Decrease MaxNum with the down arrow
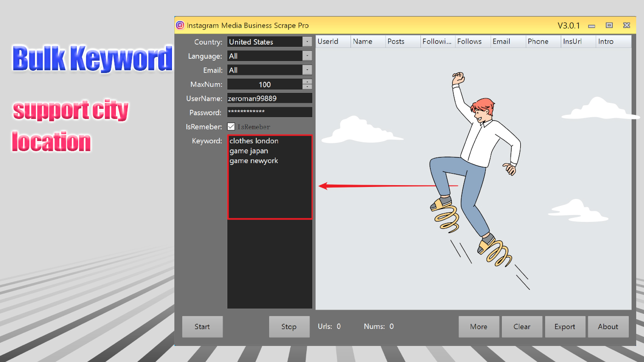644x362 pixels. click(307, 87)
